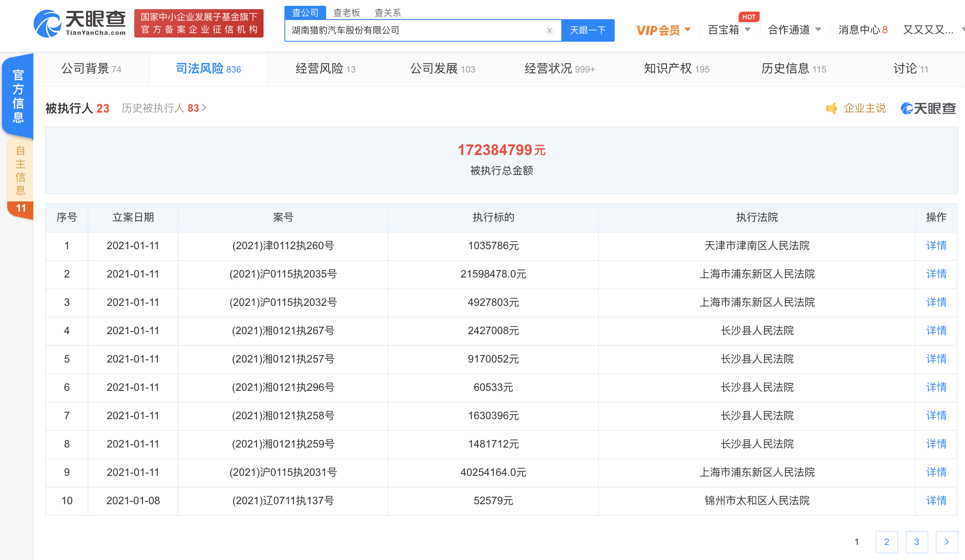The width and height of the screenshot is (965, 560).
Task: Click the next page arrow
Action: point(946,542)
